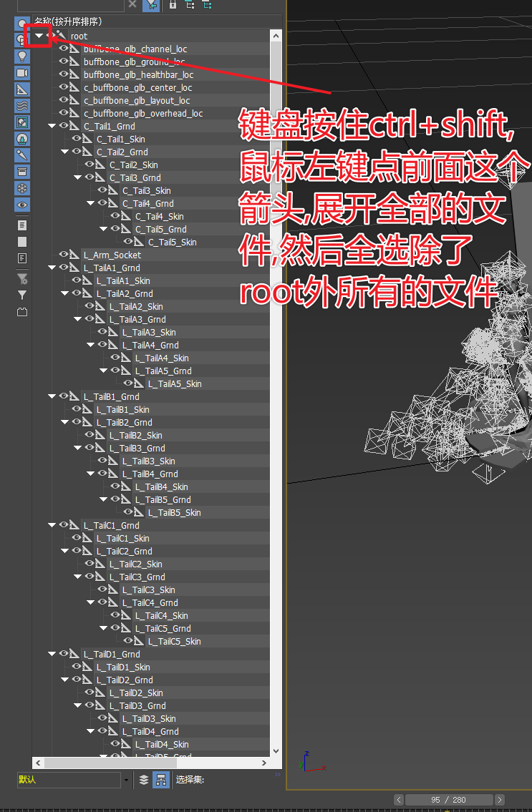Select L_TailD4_Grnd row
532x812 pixels.
click(152, 731)
